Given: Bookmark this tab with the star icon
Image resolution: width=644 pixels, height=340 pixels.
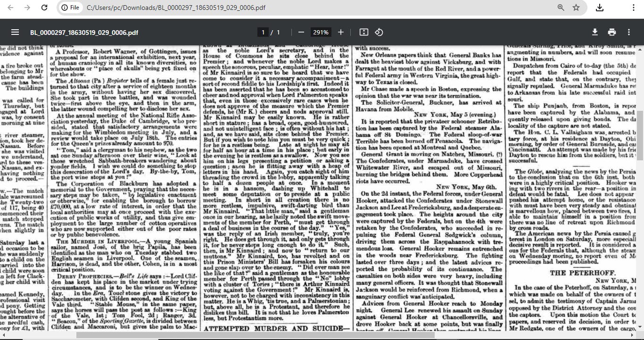Looking at the screenshot, I should tap(576, 8).
